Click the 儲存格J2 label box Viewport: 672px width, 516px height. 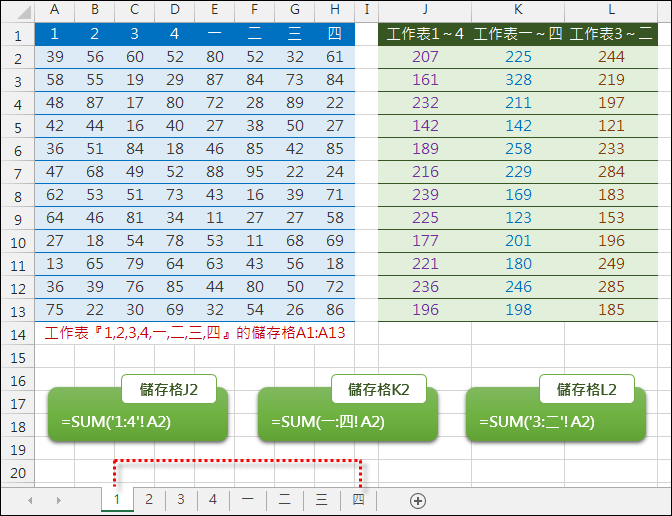click(x=169, y=389)
